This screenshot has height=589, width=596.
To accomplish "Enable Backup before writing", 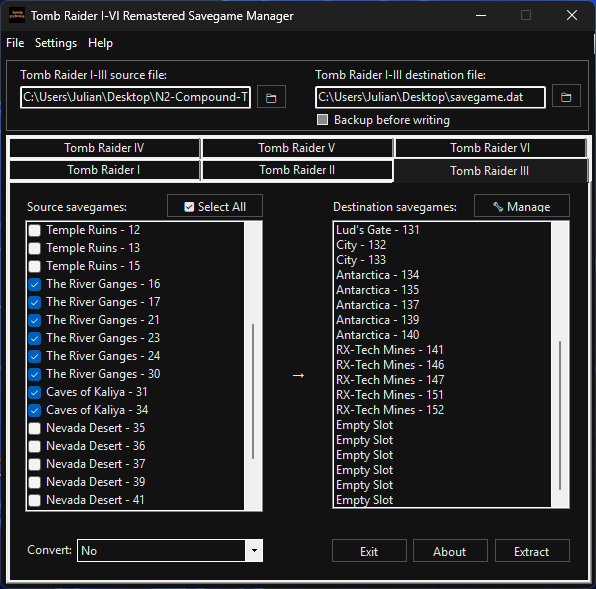I will (x=322, y=120).
